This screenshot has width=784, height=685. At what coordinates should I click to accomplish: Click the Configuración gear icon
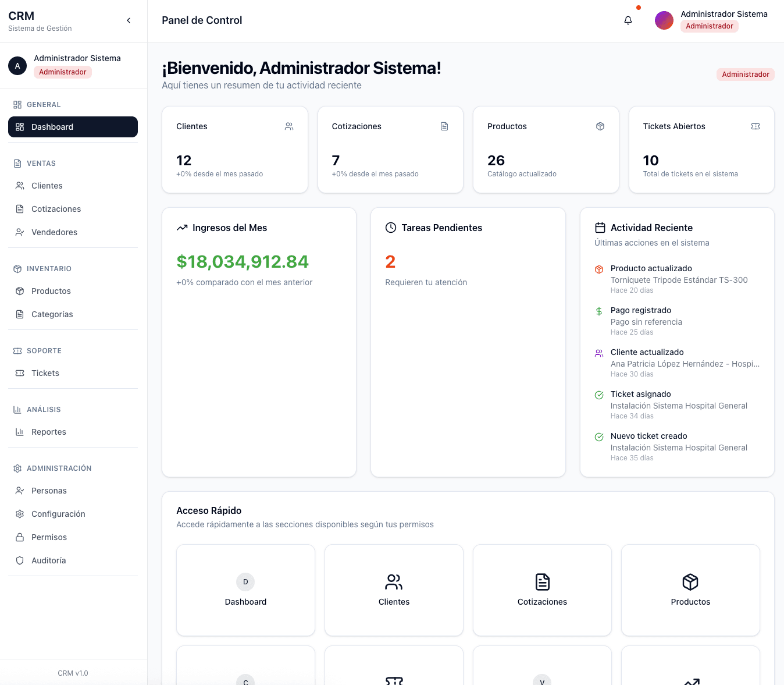pyautogui.click(x=20, y=514)
